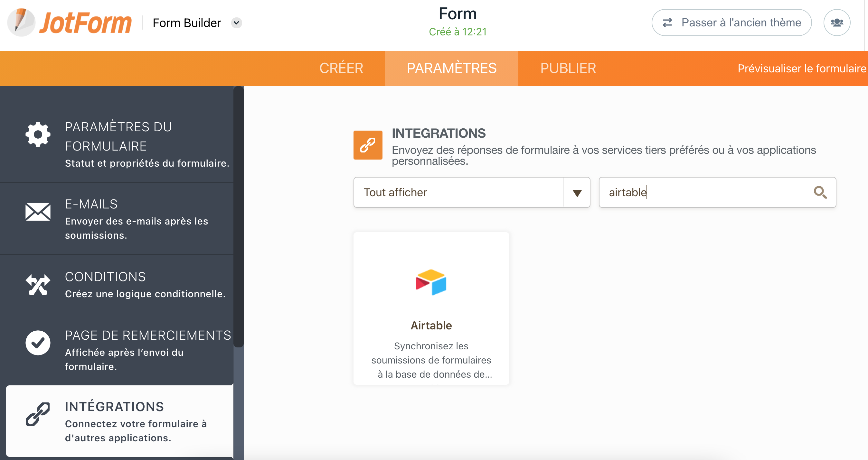Select the checkmark icon for Page de remerciements

point(37,343)
